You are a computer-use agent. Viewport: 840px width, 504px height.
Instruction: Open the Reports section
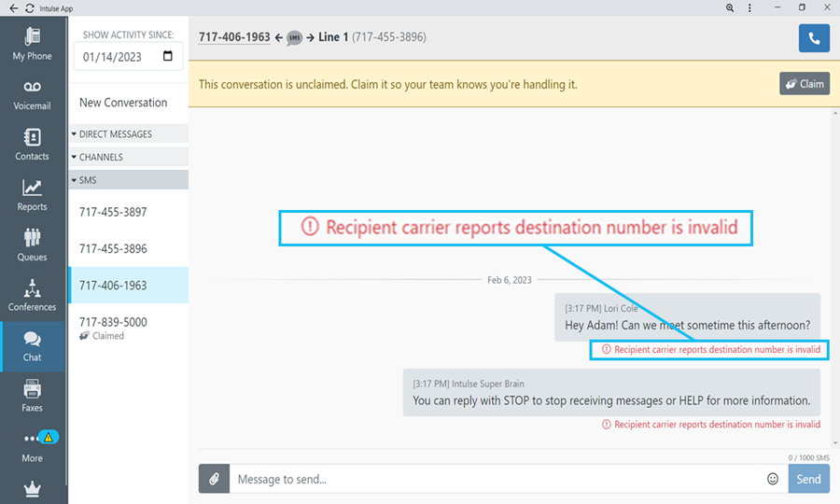tap(32, 195)
